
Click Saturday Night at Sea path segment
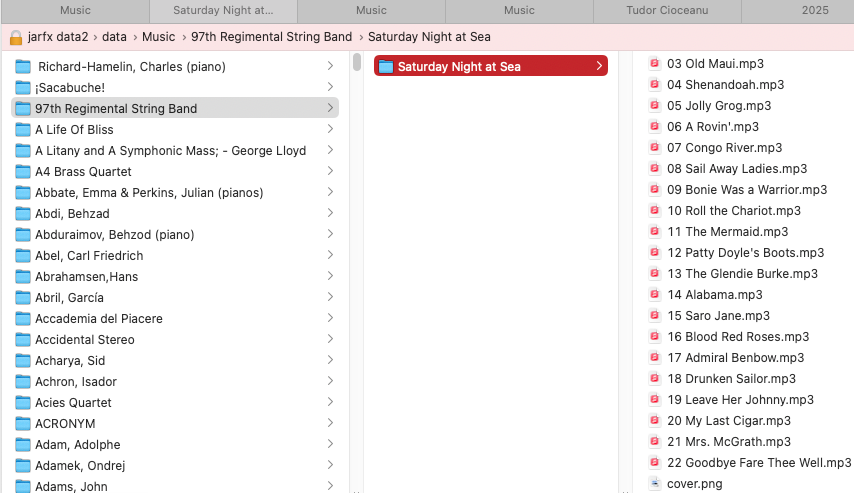click(x=429, y=37)
